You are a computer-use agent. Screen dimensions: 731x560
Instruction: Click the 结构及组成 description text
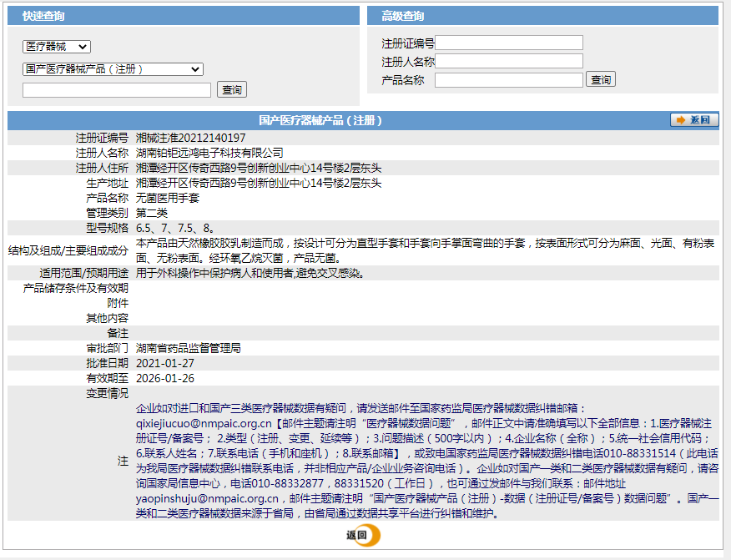point(426,250)
